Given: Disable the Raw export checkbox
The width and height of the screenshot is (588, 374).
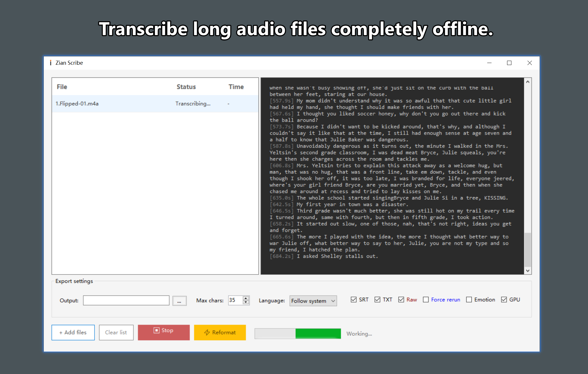Looking at the screenshot, I should click(401, 299).
